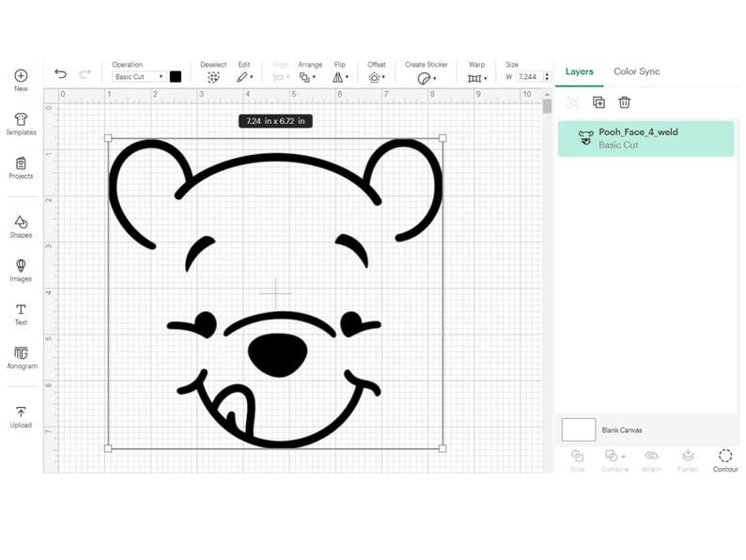Click the Flatten tool
Screen dimensions: 746x560
tap(688, 460)
